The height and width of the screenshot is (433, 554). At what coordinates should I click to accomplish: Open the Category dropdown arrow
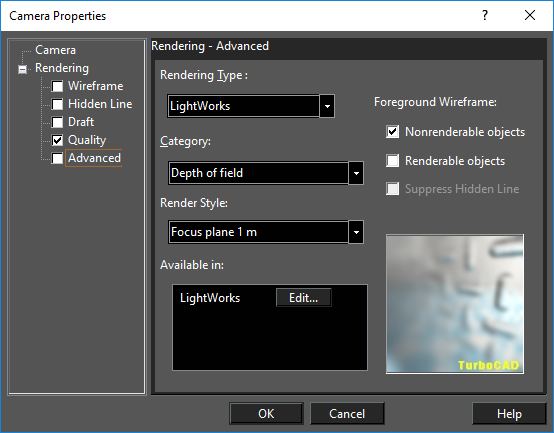pyautogui.click(x=356, y=173)
